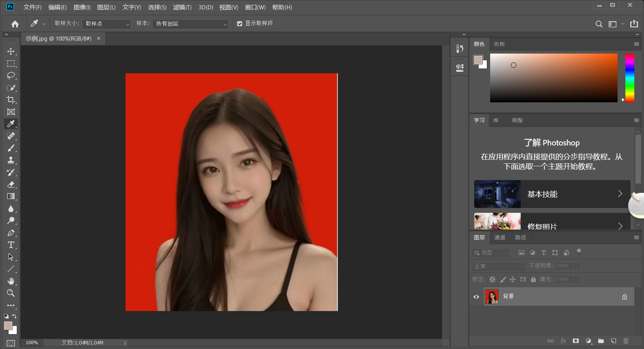This screenshot has width=644, height=349.
Task: Open the Edit Toolbar three-dots menu
Action: 11,305
